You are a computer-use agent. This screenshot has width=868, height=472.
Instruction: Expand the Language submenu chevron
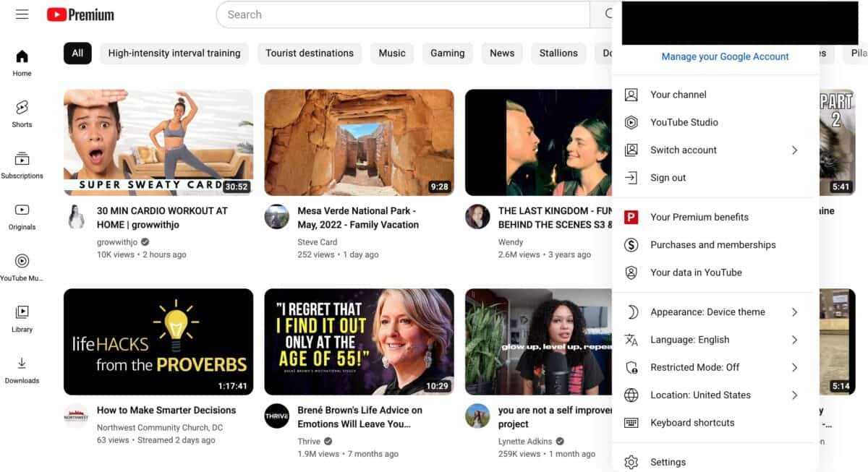tap(794, 340)
